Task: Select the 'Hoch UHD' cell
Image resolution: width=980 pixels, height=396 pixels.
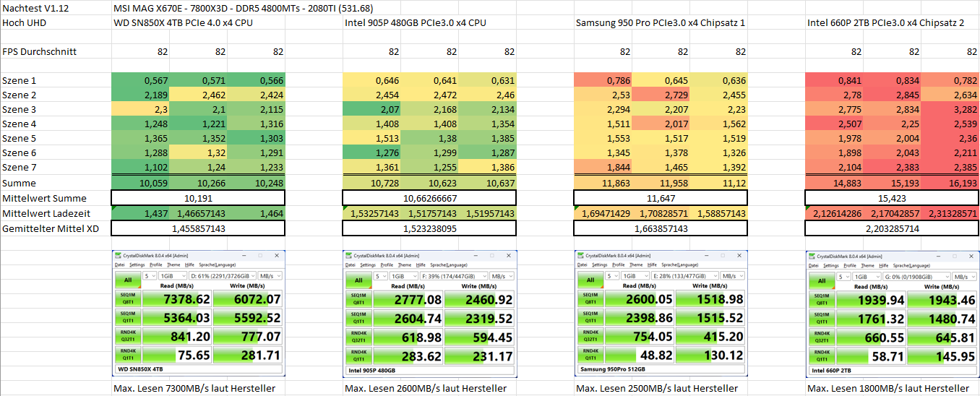Action: [56, 22]
